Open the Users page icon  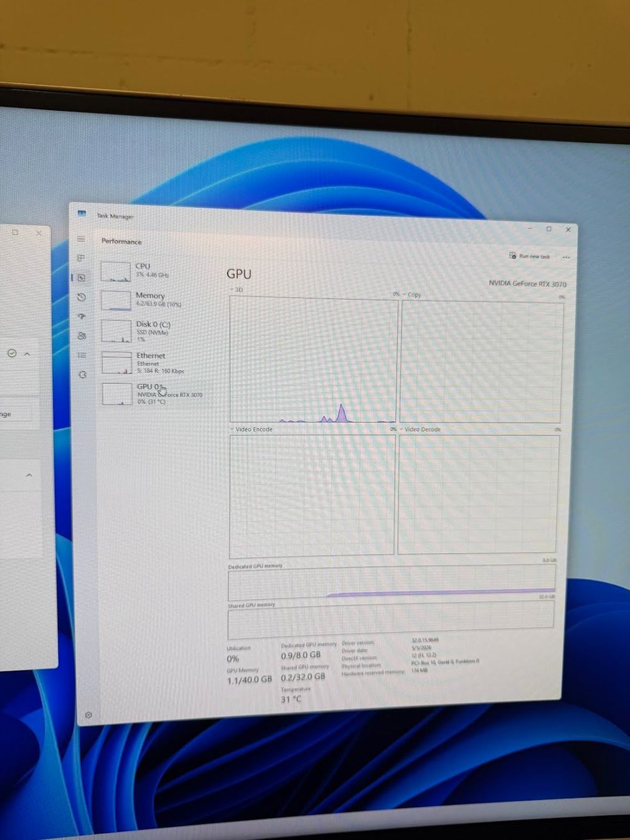(x=82, y=336)
